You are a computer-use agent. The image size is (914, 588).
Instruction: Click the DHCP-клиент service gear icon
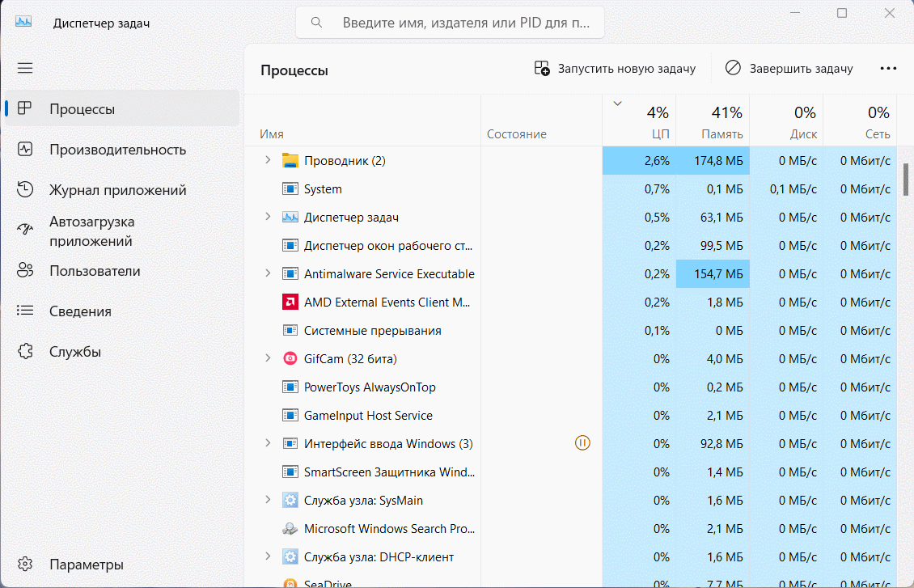click(290, 556)
